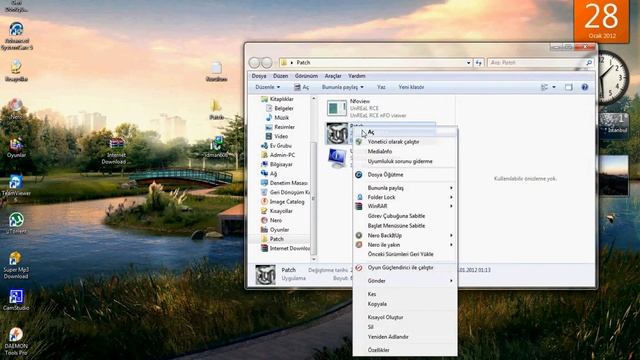Open the Dosya menu

259,76
